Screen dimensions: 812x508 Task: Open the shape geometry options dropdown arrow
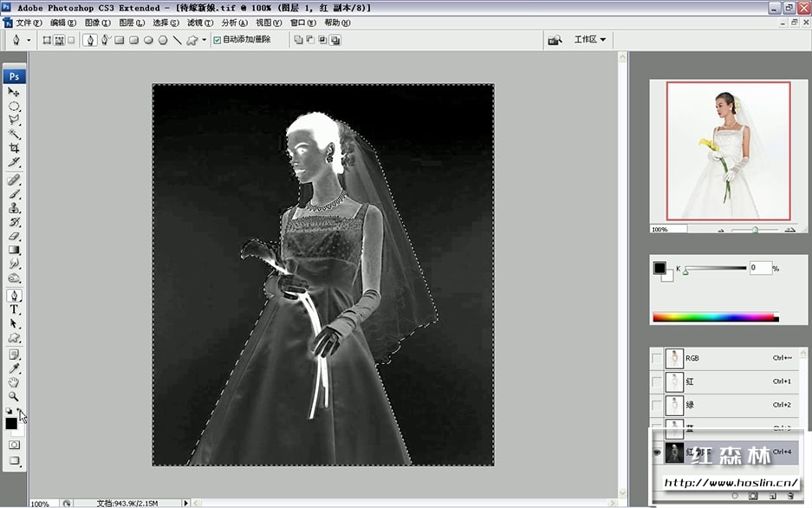(204, 40)
